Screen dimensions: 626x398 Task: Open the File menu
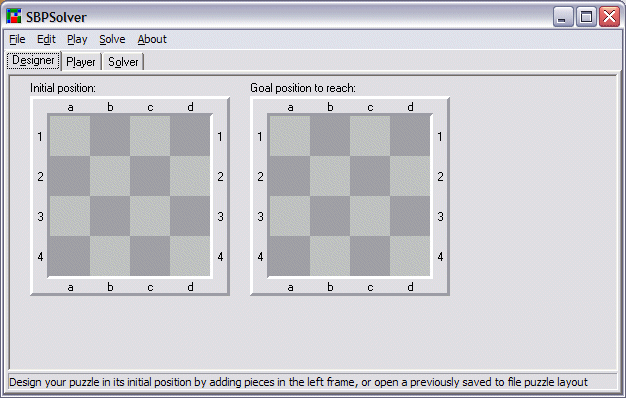[x=17, y=39]
